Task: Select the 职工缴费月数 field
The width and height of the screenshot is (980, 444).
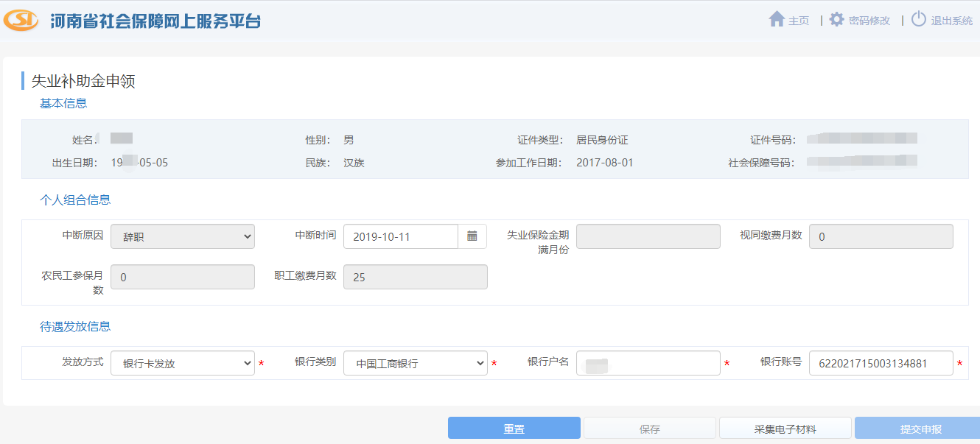Action: point(415,277)
